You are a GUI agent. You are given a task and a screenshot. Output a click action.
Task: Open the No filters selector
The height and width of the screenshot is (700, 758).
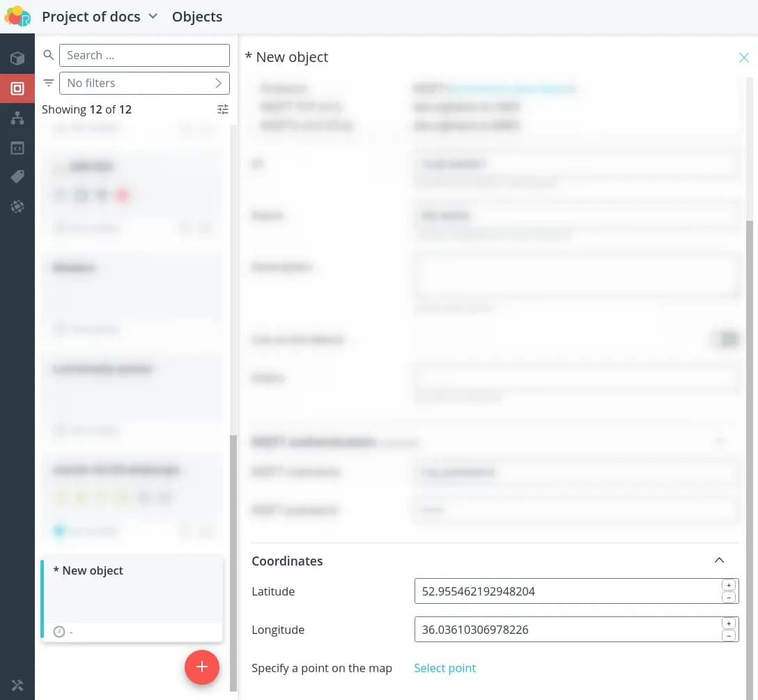(144, 83)
